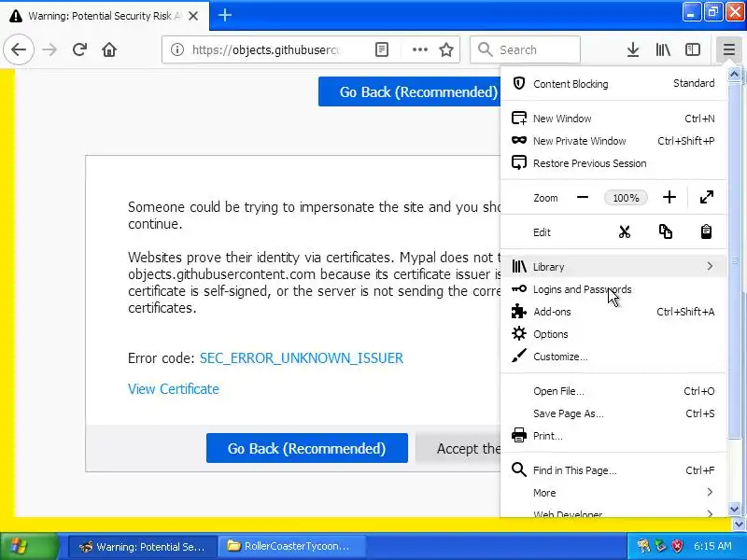
Task: Expand the Library submenu
Action: click(613, 266)
